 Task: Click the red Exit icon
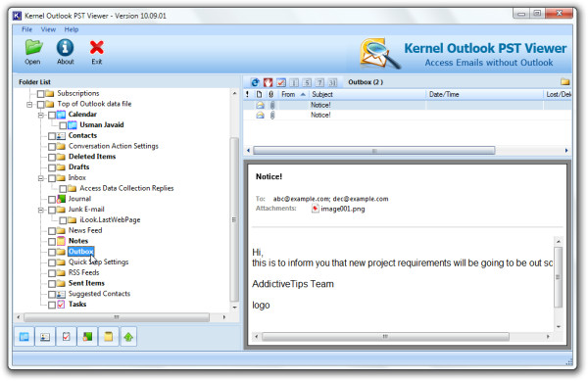coord(96,48)
